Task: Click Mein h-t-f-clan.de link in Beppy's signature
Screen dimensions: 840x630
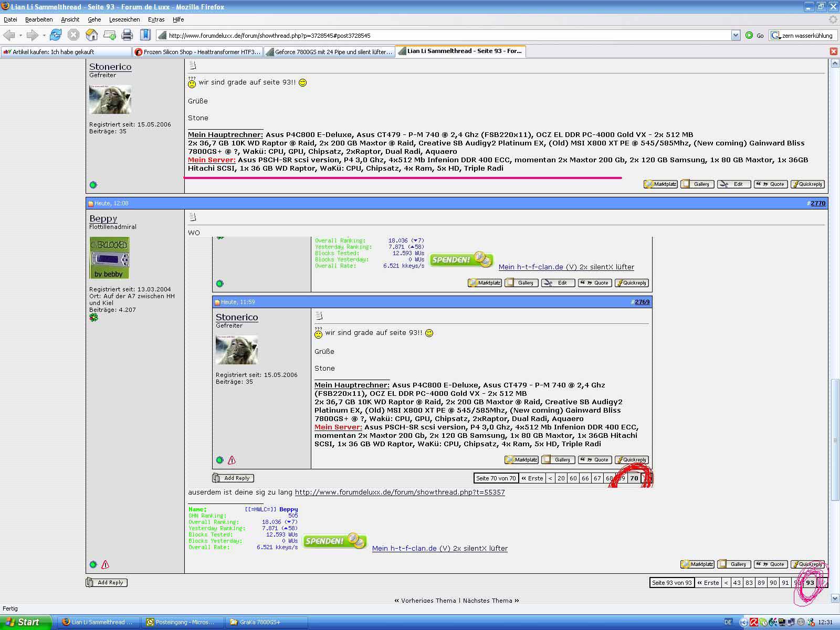Action: pos(440,548)
